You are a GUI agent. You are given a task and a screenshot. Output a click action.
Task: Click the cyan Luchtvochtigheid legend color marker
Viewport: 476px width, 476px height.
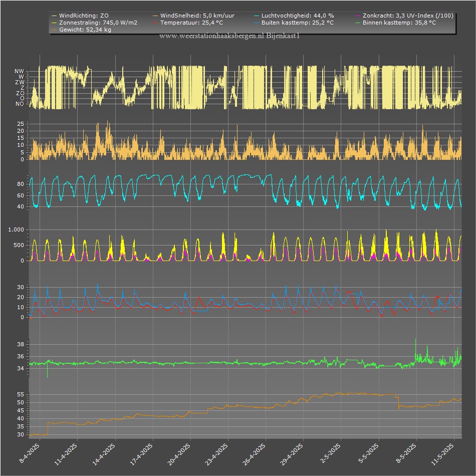click(x=257, y=16)
